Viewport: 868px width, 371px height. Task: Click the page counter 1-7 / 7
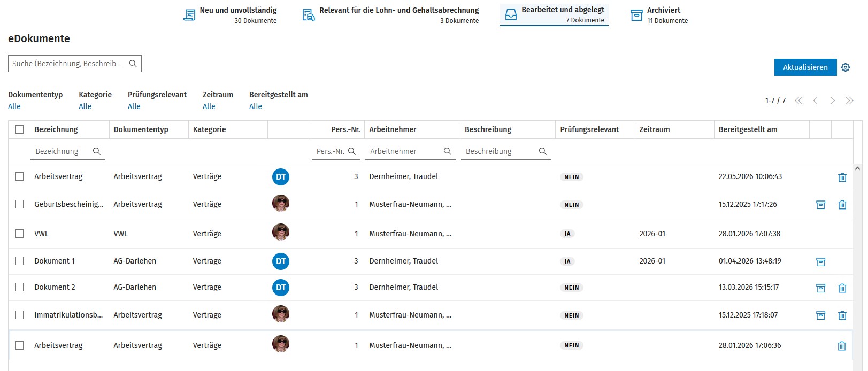775,101
